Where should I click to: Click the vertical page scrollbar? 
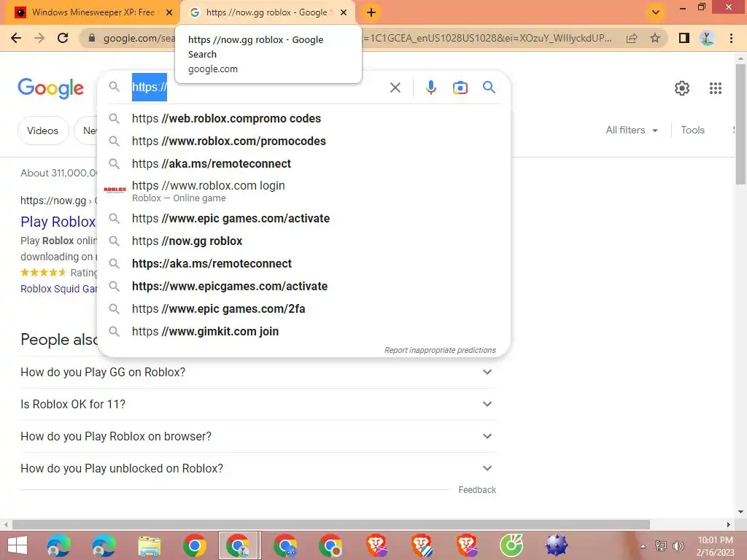tap(740, 124)
